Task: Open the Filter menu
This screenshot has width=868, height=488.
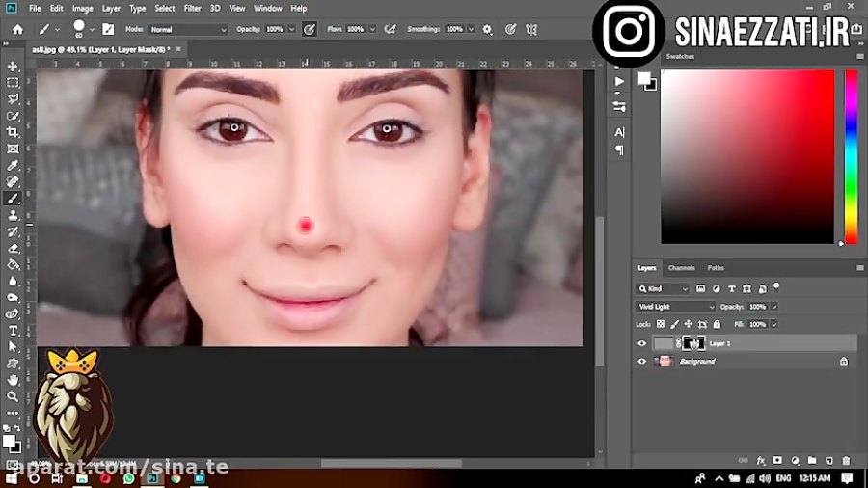Action: (x=193, y=8)
